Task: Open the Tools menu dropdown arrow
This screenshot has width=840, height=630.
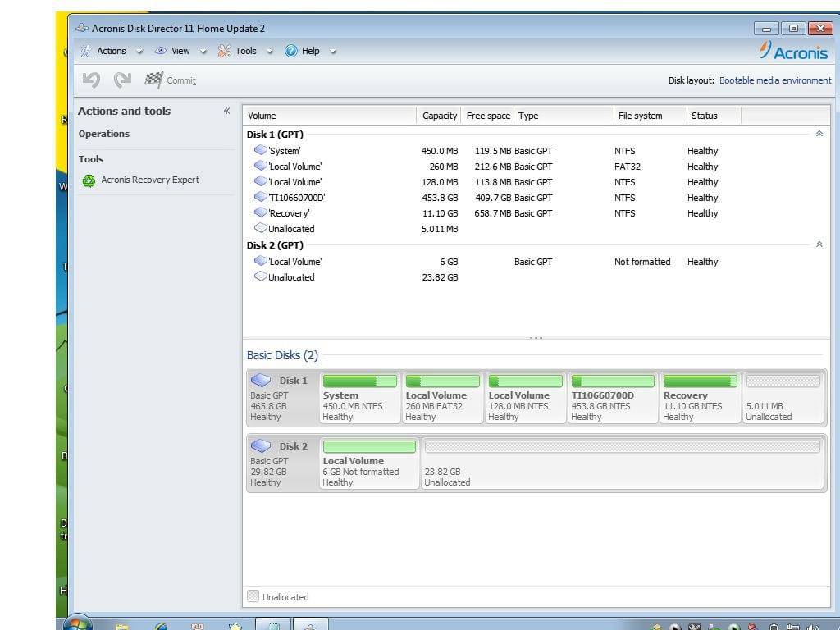Action: 269,52
